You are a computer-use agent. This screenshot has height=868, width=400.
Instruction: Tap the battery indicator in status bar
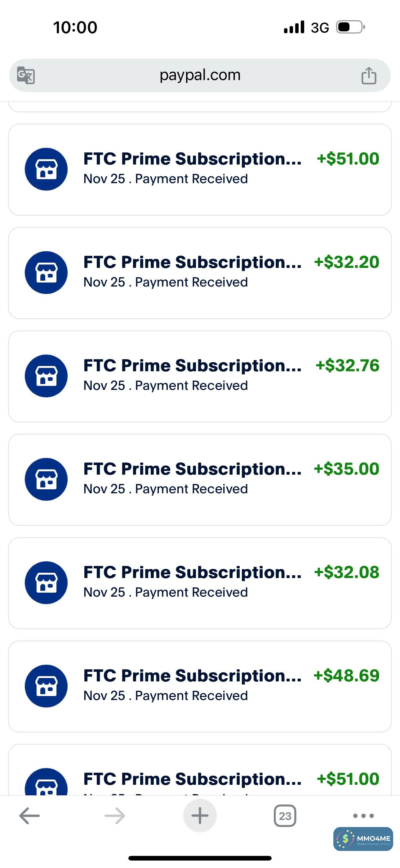[350, 27]
